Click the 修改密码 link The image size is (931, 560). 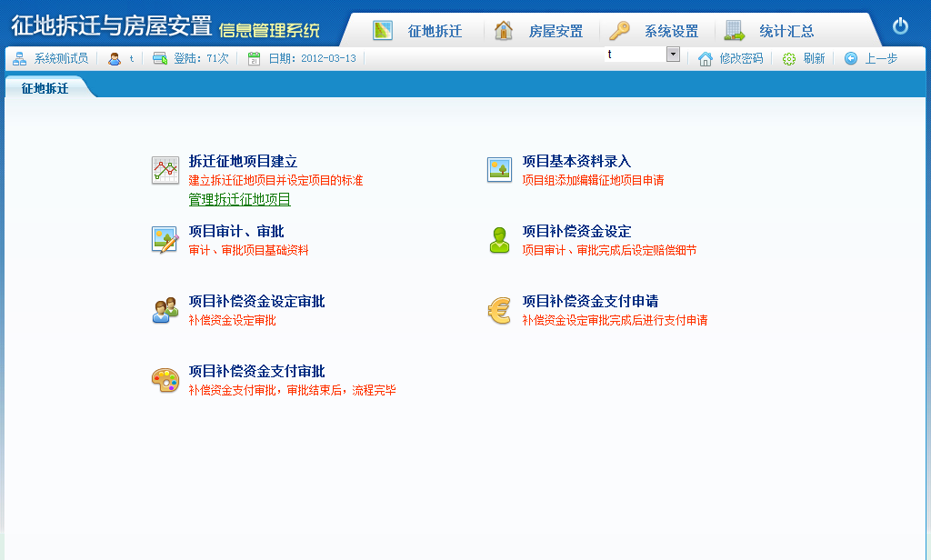click(x=741, y=58)
